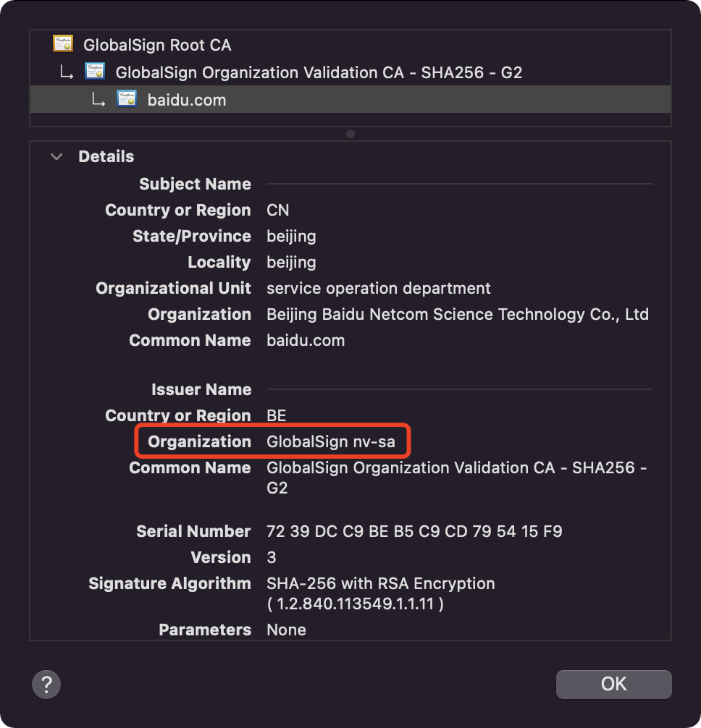Click the GlobalSign nv-sa issuer organization value
Image resolution: width=701 pixels, height=728 pixels.
(x=331, y=441)
